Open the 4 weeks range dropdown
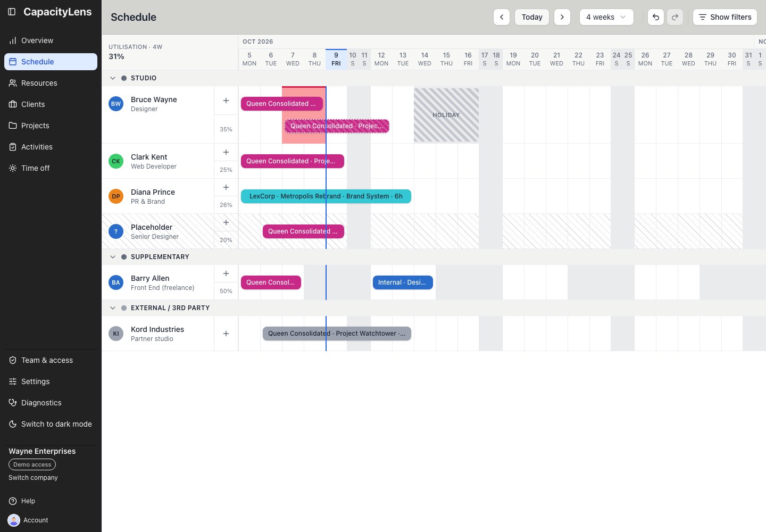Viewport: 766px width, 532px height. pyautogui.click(x=606, y=17)
